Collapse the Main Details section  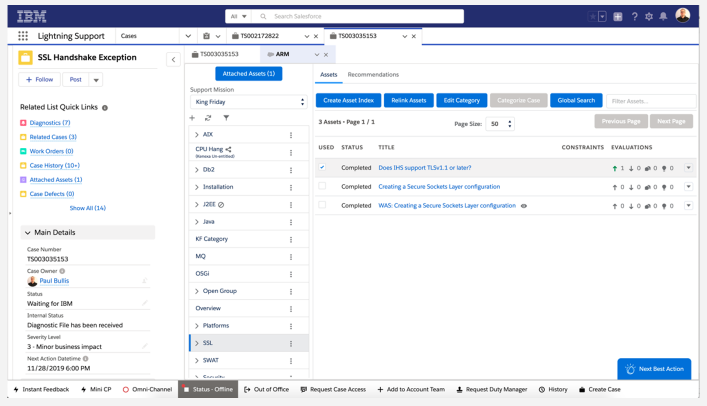(x=27, y=232)
